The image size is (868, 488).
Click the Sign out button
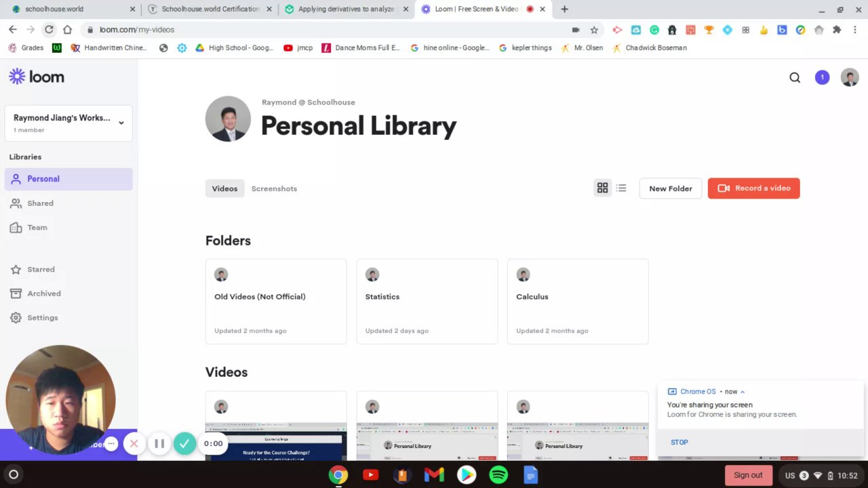pyautogui.click(x=748, y=475)
